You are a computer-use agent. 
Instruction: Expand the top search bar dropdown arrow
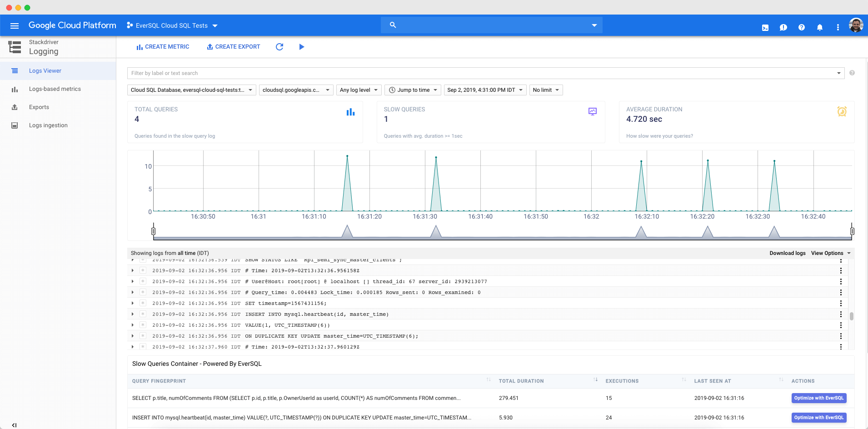click(x=594, y=25)
